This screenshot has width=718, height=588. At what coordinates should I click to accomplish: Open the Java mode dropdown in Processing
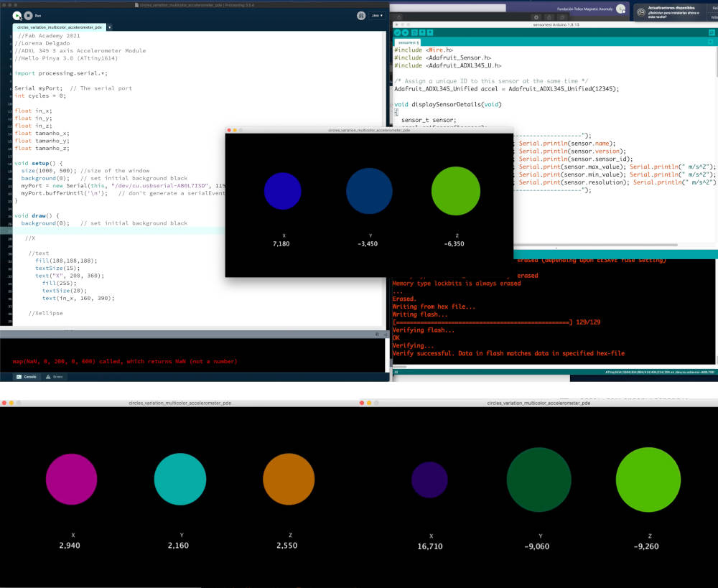pyautogui.click(x=377, y=16)
